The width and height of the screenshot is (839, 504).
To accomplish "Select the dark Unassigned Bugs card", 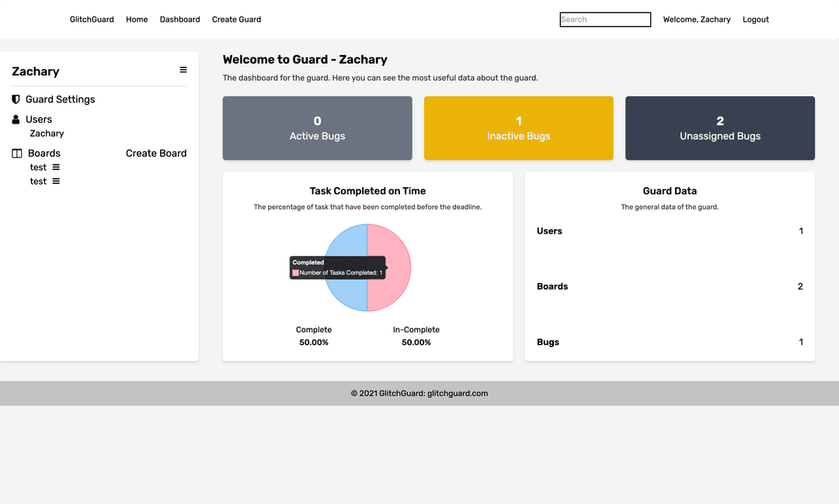I will click(x=719, y=128).
